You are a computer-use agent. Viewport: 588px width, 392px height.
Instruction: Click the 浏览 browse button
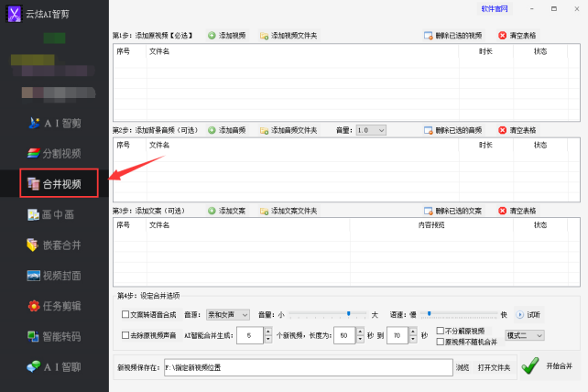(x=463, y=367)
